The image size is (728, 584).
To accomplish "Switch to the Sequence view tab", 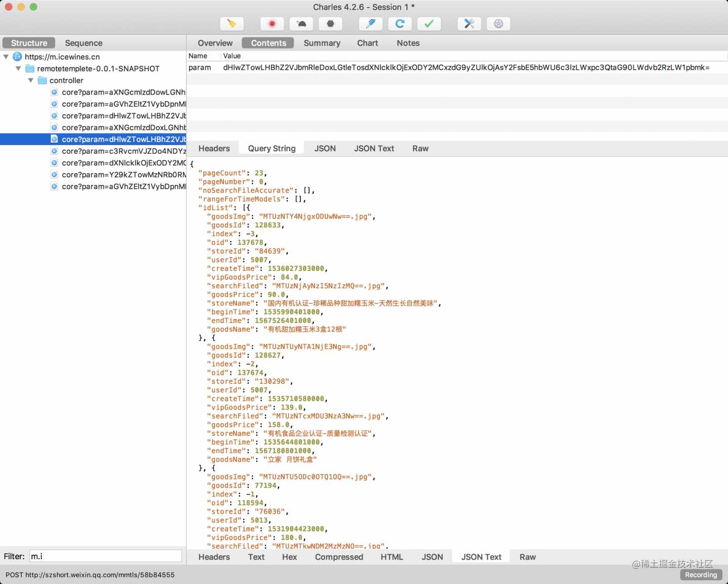I will pos(83,43).
